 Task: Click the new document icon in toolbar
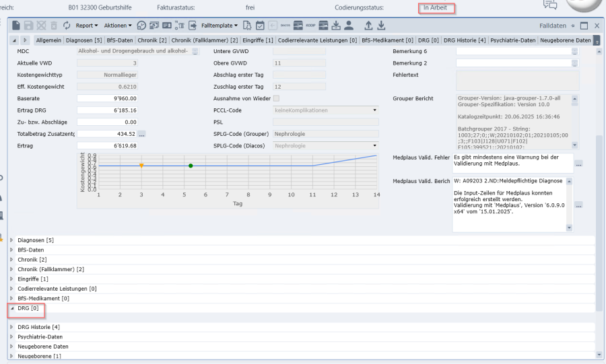(16, 26)
